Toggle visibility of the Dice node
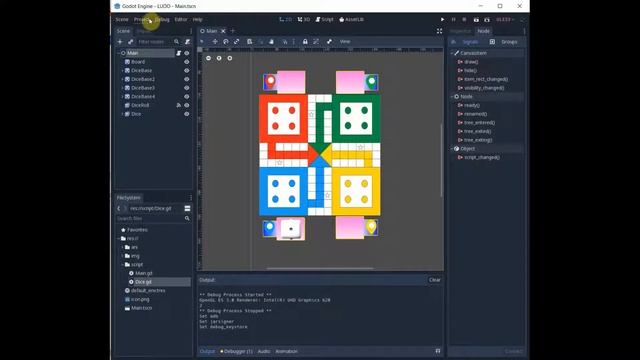This screenshot has width=640, height=360. coord(187,114)
